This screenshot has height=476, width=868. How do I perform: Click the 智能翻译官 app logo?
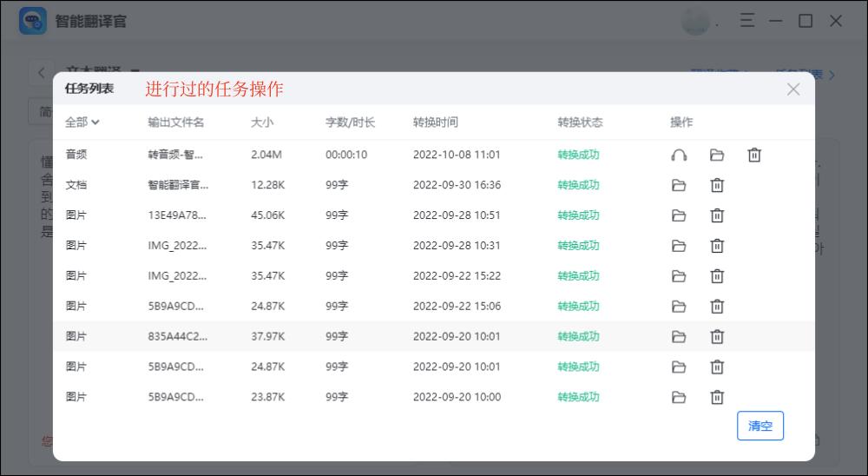[33, 21]
